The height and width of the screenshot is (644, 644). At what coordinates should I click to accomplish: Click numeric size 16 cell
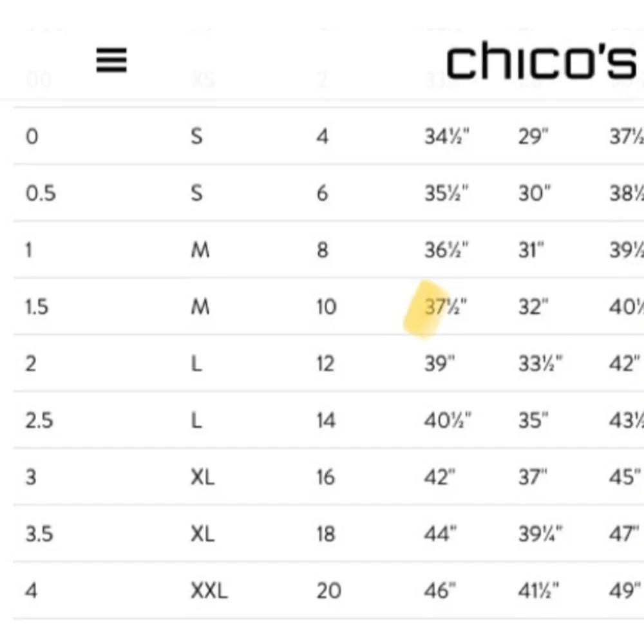tap(326, 477)
